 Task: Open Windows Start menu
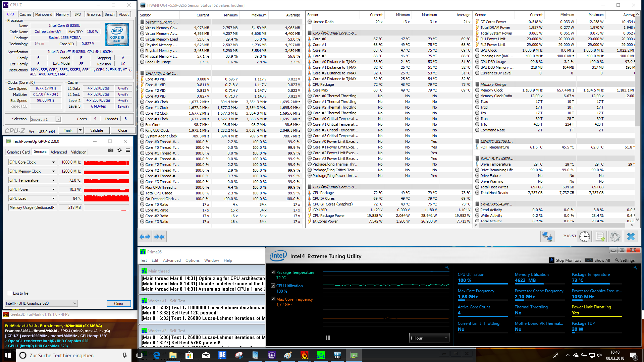coord(8,355)
